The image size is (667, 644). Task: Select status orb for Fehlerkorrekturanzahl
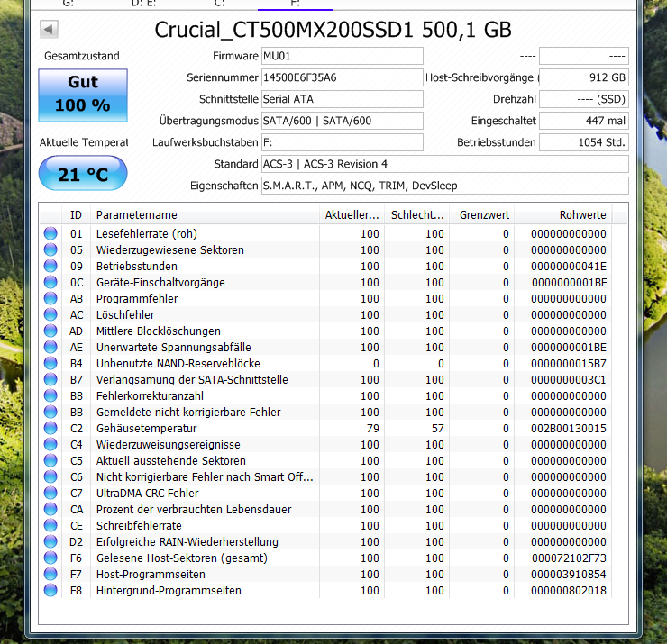tap(50, 395)
